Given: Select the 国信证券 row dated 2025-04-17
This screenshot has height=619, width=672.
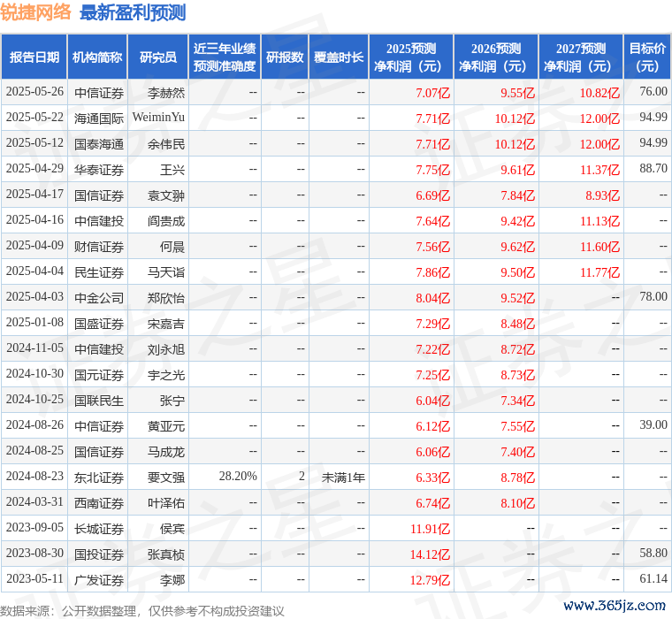Looking at the screenshot, I should coord(336,195).
